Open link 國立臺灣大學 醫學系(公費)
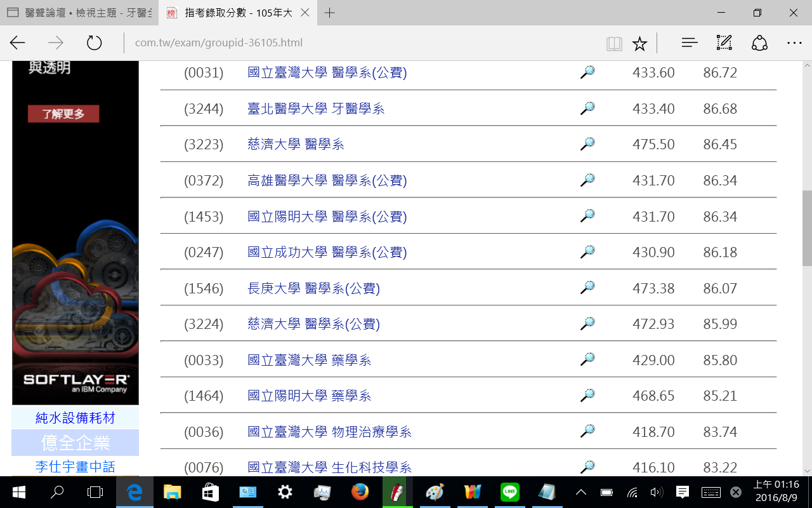This screenshot has width=812, height=508. click(327, 72)
